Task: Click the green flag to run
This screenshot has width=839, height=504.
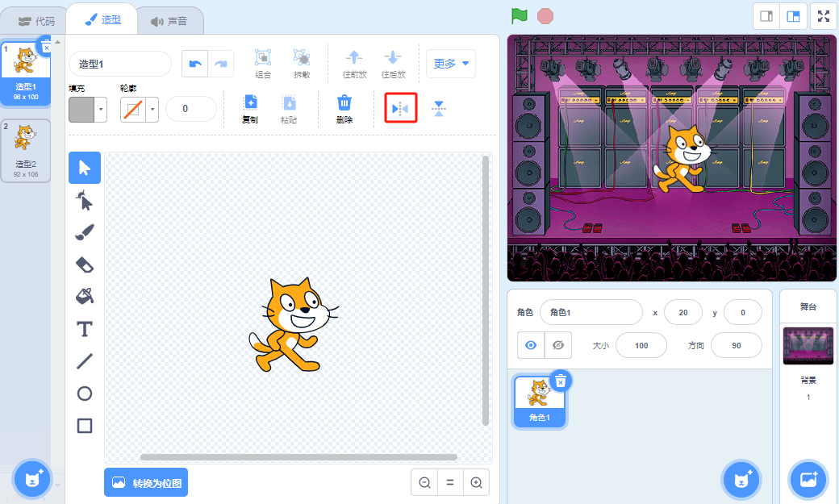Action: 519,15
